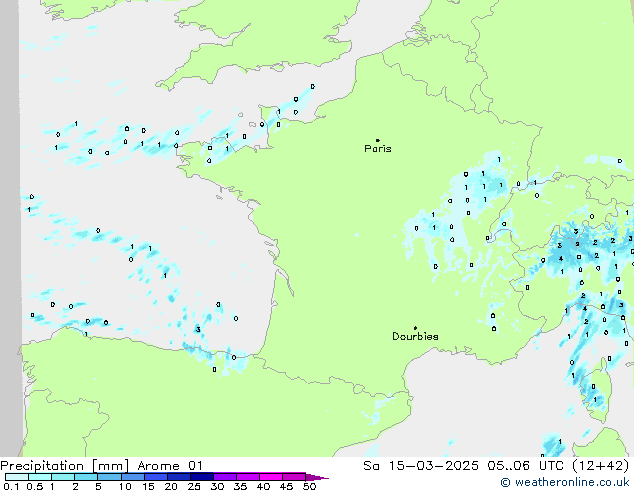634x490 pixels.
Task: Pick the lightest swatch between 0.1 and 0.5
Action: pos(17,477)
